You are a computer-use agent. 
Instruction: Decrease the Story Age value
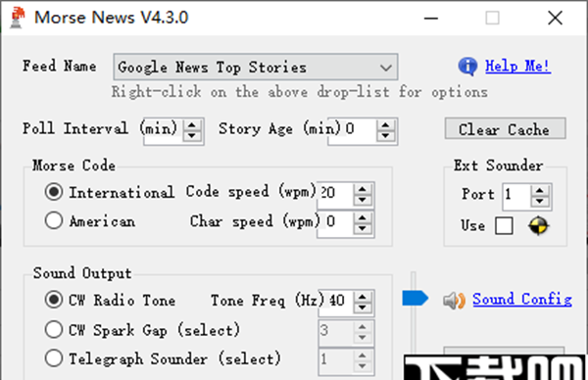click(x=385, y=136)
